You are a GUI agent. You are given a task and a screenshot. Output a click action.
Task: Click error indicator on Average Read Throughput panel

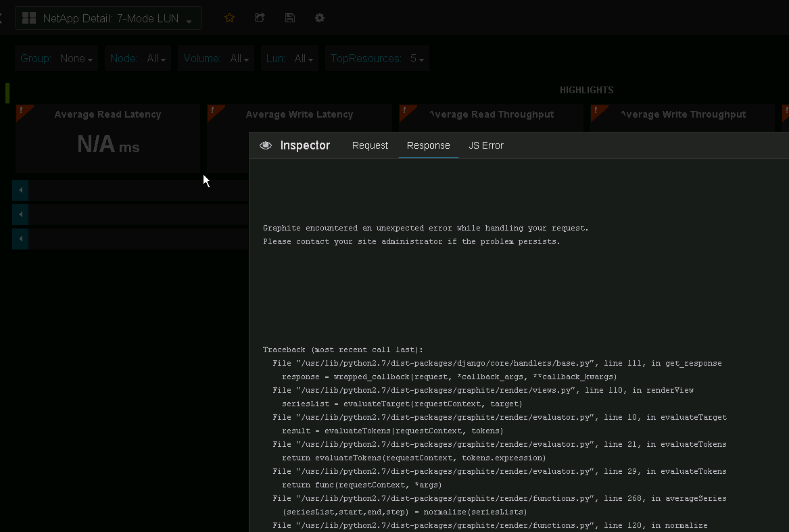[x=404, y=110]
